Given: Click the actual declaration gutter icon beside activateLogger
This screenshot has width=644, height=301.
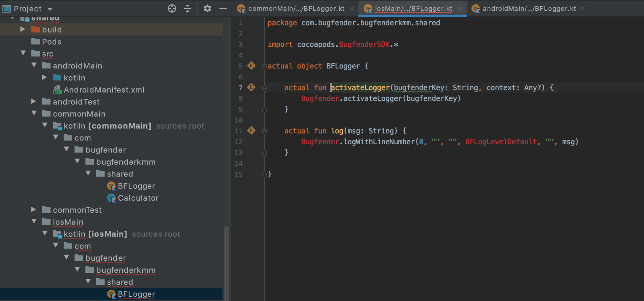Looking at the screenshot, I should click(251, 88).
